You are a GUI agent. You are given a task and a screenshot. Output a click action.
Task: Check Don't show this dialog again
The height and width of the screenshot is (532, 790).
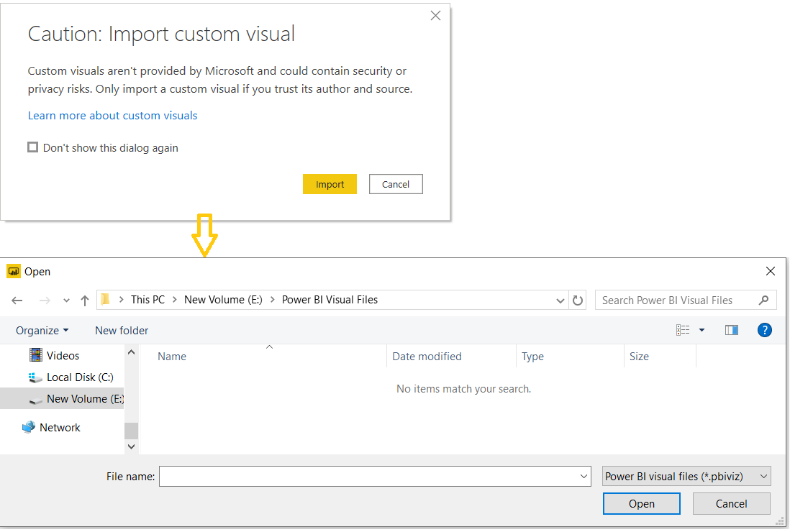[x=32, y=147]
